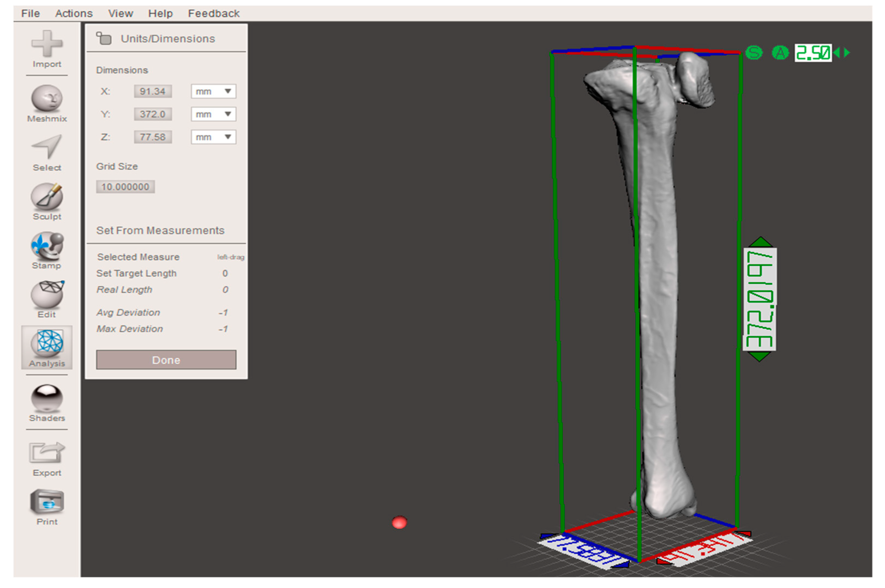Toggle the green S indicator

tap(754, 53)
